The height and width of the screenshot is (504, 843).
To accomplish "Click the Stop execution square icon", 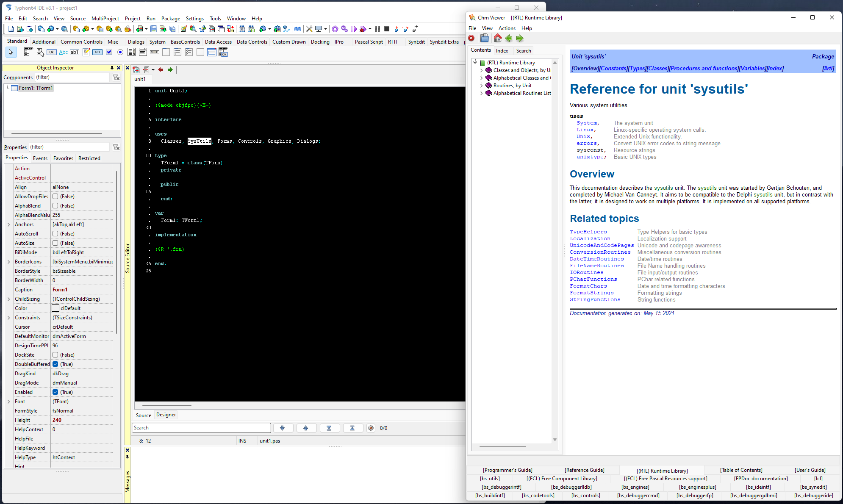I will click(x=387, y=29).
